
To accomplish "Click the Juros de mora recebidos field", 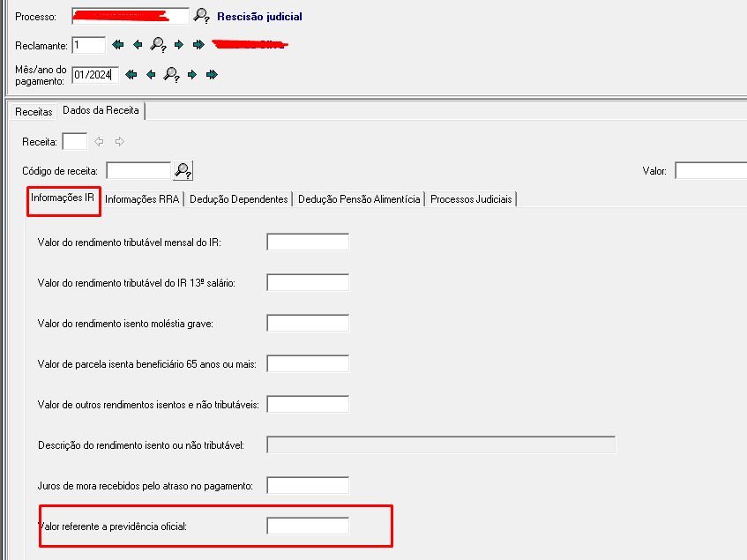I will click(308, 485).
